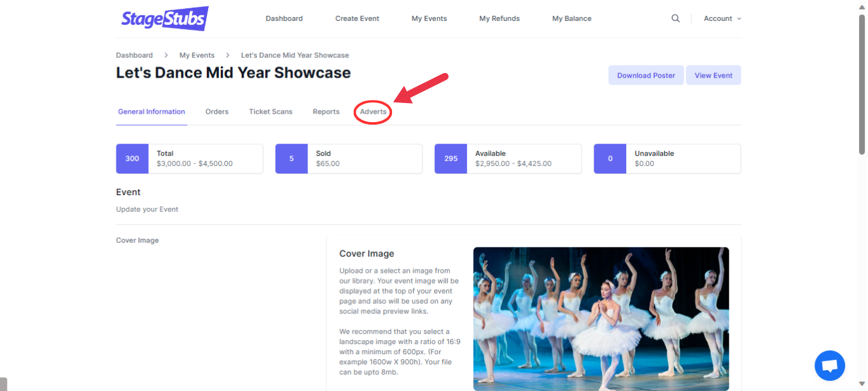Click the page vertical scrollbar
This screenshot has height=391, width=868.
coord(862,83)
